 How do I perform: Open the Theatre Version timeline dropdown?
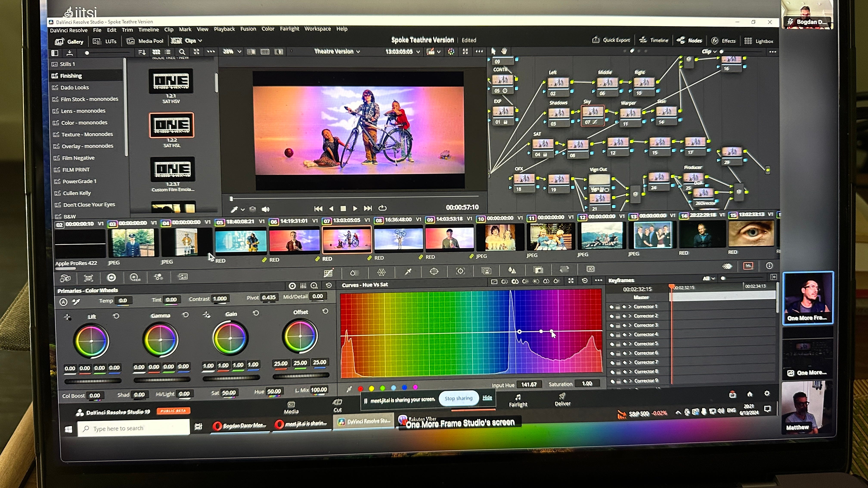pyautogui.click(x=337, y=51)
